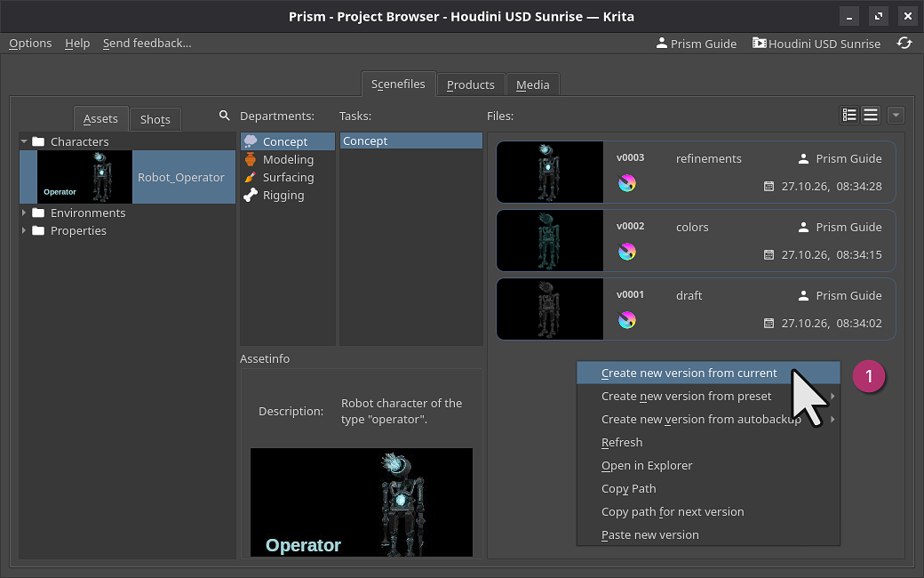
Task: Switch to the Assets tab
Action: point(100,118)
